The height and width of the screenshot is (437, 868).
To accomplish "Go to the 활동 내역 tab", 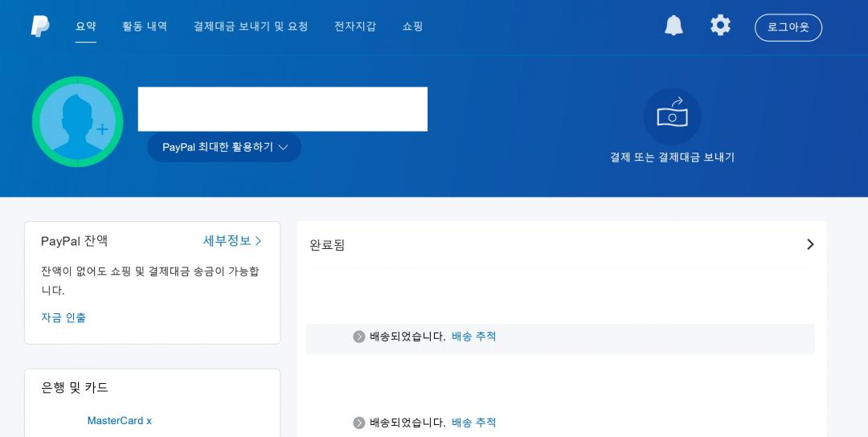I will point(145,27).
